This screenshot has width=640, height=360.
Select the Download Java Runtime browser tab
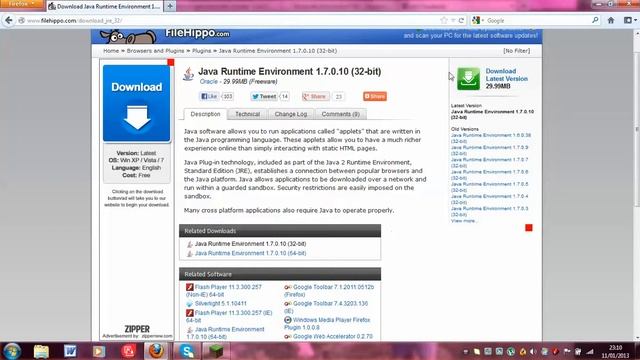coord(104,6)
